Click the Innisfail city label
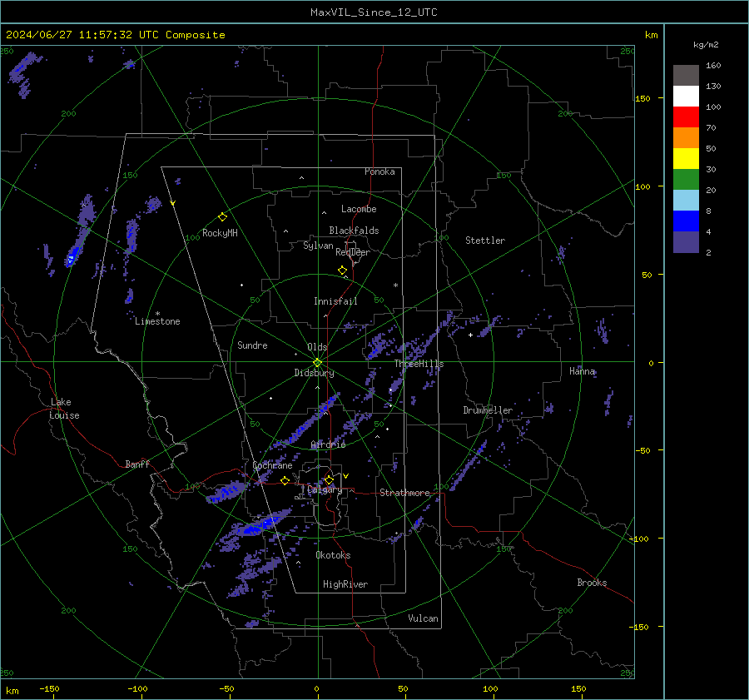The image size is (749, 700). pos(335,301)
